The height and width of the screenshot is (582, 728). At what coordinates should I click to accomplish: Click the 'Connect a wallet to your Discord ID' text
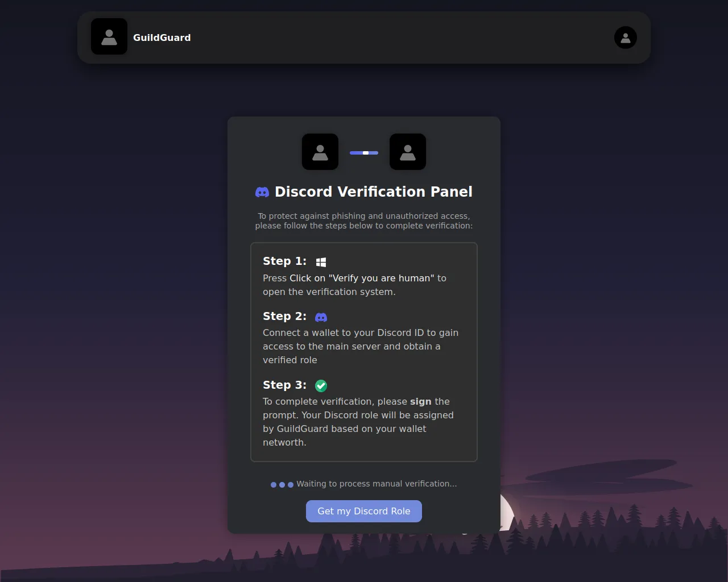[x=361, y=346]
